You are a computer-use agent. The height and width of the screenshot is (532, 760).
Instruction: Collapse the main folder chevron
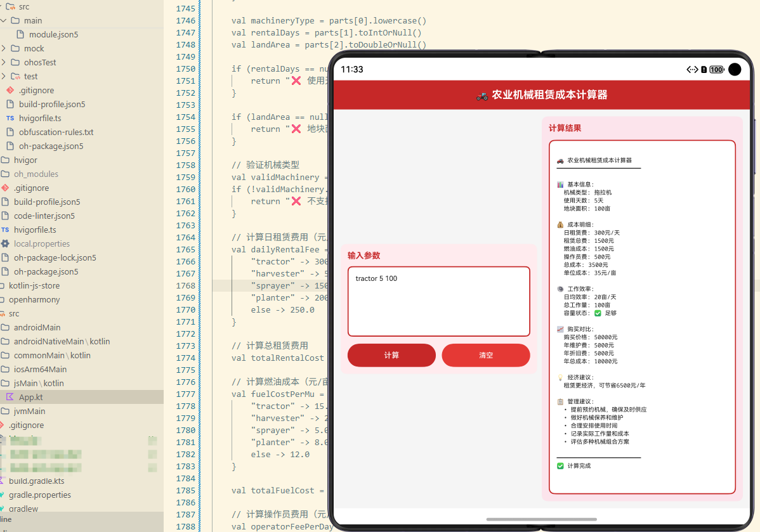tap(3, 20)
